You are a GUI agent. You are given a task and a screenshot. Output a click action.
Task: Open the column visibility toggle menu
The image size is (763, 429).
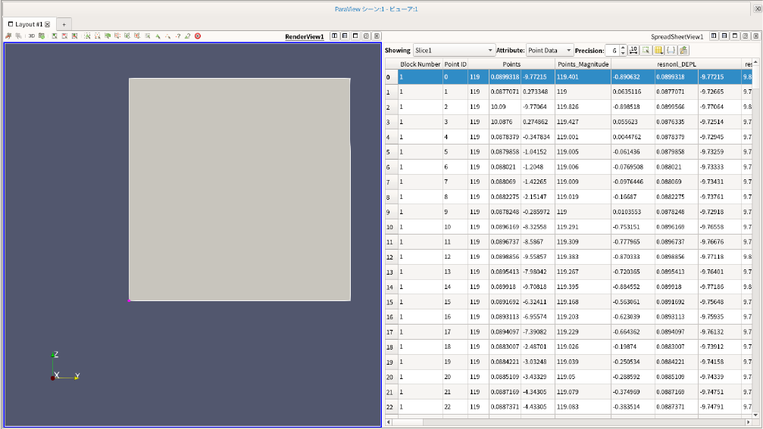(658, 50)
